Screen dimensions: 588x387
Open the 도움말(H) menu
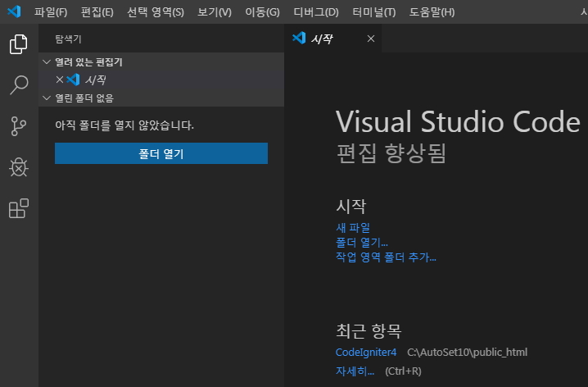[432, 12]
